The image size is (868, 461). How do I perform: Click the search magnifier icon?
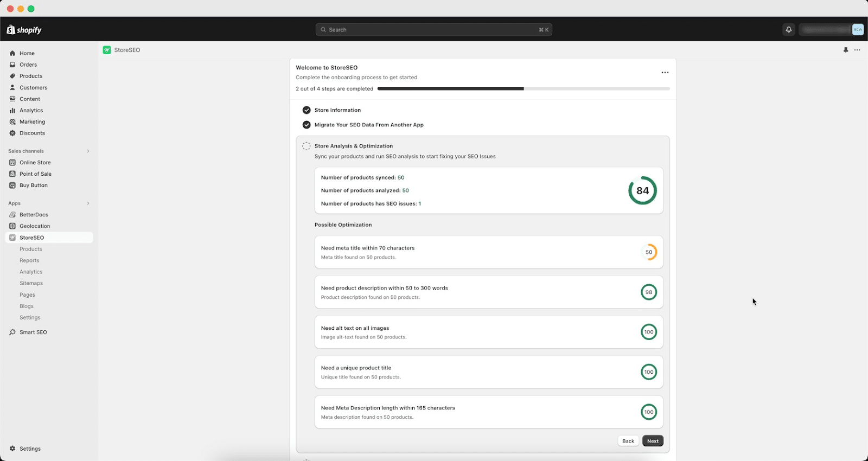[323, 30]
